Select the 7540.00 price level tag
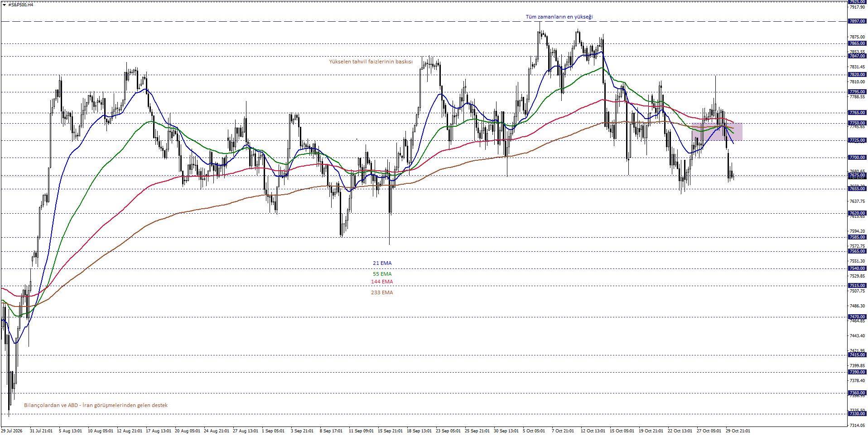This screenshot has width=868, height=436. click(x=857, y=268)
